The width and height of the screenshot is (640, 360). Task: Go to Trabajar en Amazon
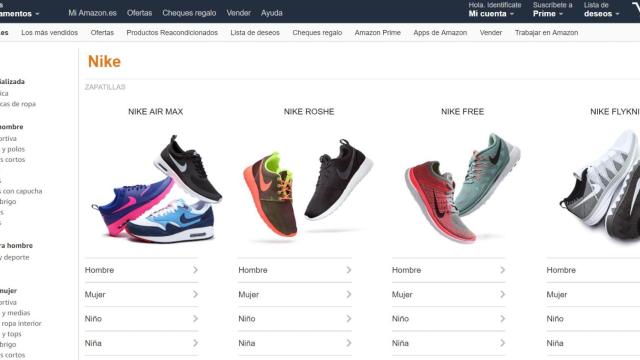pyautogui.click(x=546, y=33)
